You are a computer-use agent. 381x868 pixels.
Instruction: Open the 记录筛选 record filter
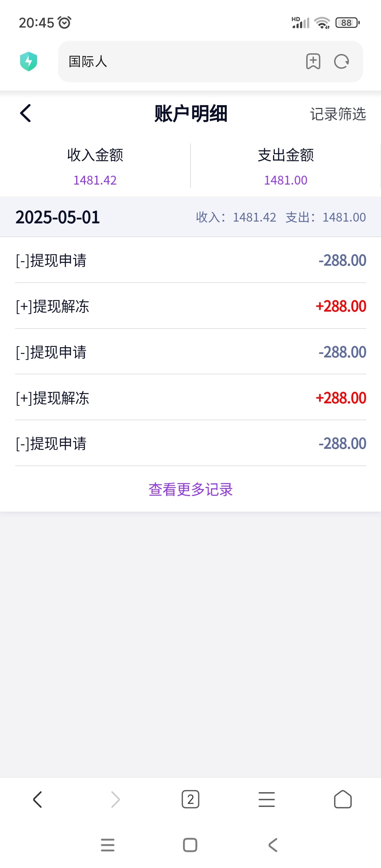click(338, 114)
